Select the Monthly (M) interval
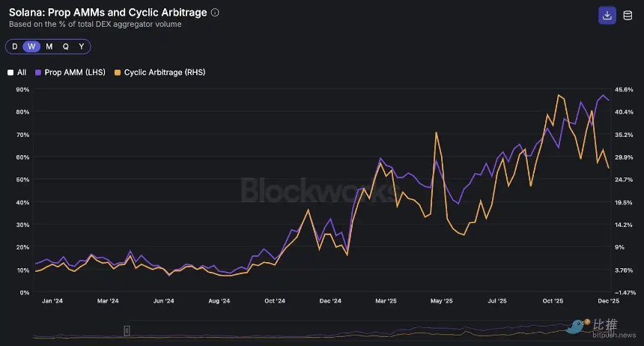 [49, 46]
